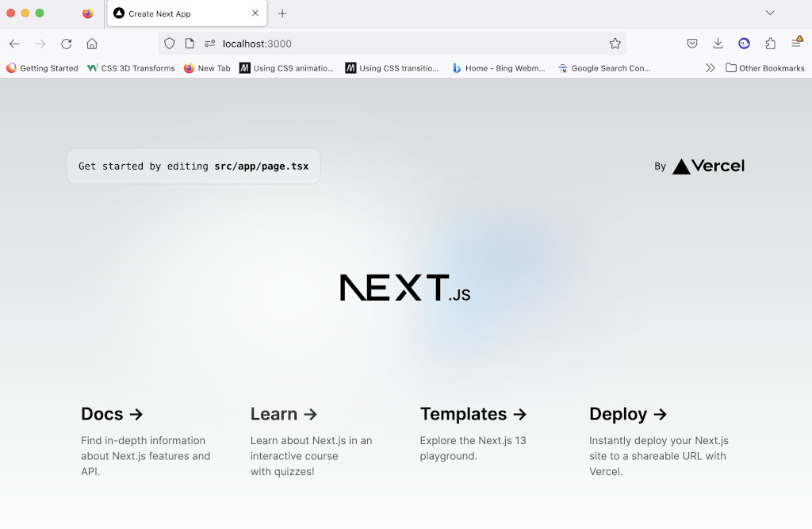Open the Docs card heading
Image resolution: width=812 pixels, height=529 pixels.
[x=111, y=414]
